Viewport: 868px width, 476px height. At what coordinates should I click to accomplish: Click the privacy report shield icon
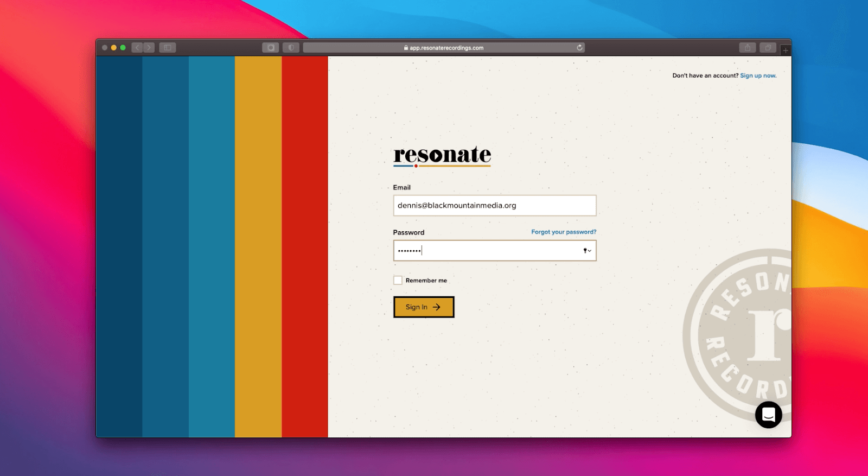[291, 48]
